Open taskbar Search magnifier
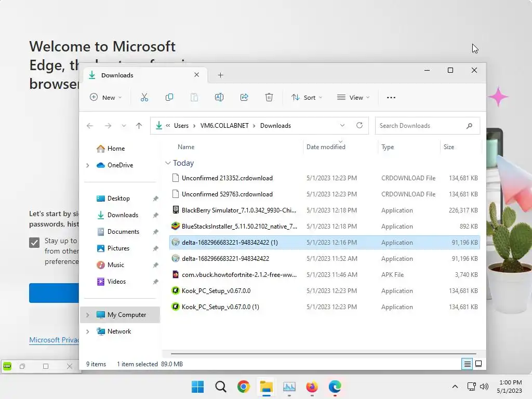Image resolution: width=532 pixels, height=399 pixels. point(220,387)
